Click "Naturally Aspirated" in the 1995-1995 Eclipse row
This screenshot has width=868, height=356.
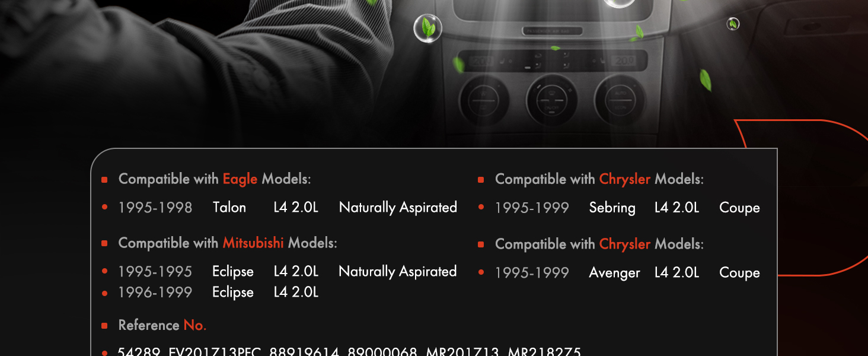tap(398, 272)
